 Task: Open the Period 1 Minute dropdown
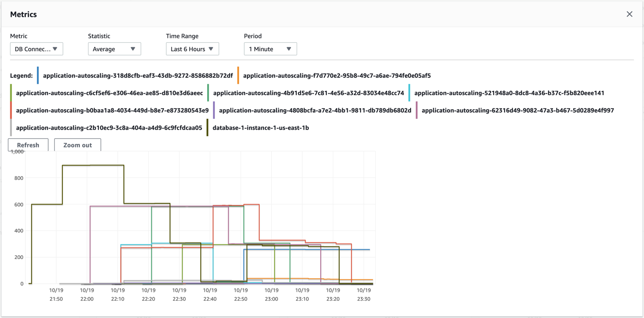coord(270,49)
